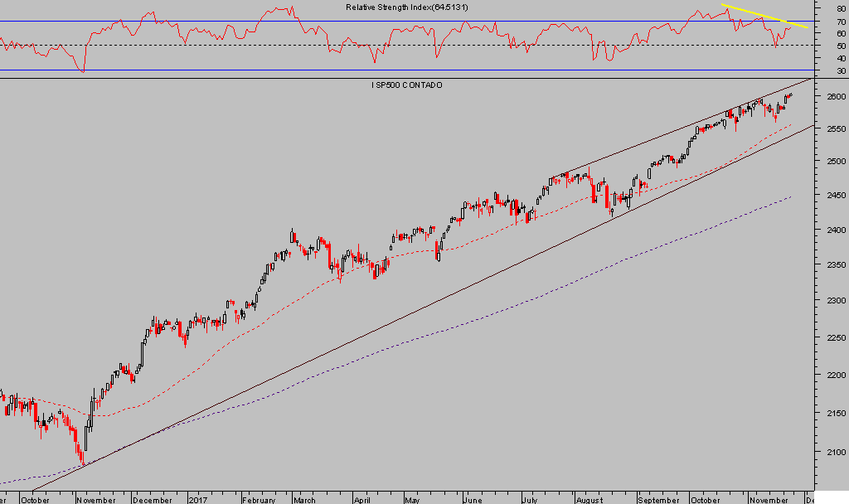Click the 30 label on RSI scale
This screenshot has height=504, width=849.
pyautogui.click(x=841, y=71)
